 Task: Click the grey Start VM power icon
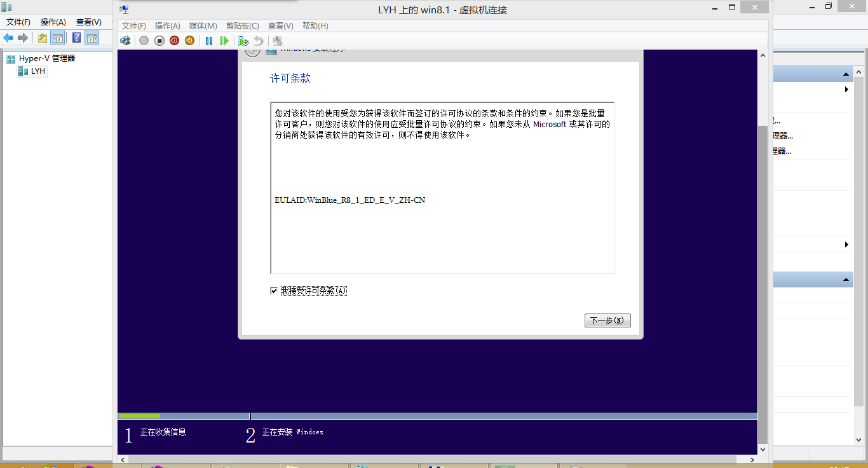(144, 41)
